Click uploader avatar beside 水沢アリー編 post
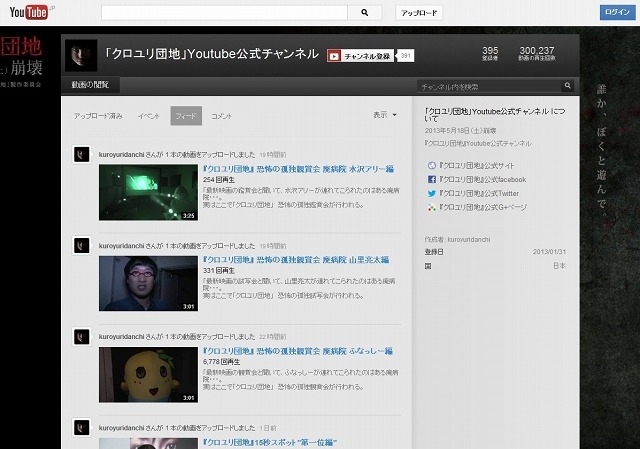 [x=82, y=154]
